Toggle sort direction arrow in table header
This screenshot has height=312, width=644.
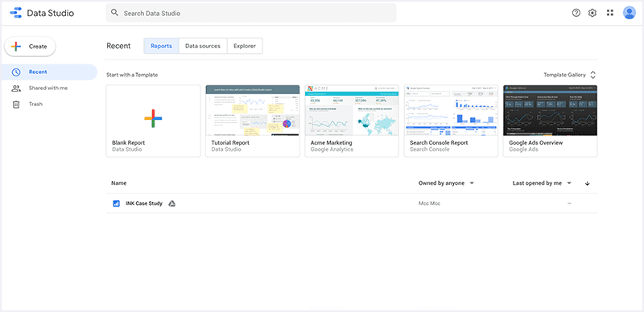tap(588, 183)
